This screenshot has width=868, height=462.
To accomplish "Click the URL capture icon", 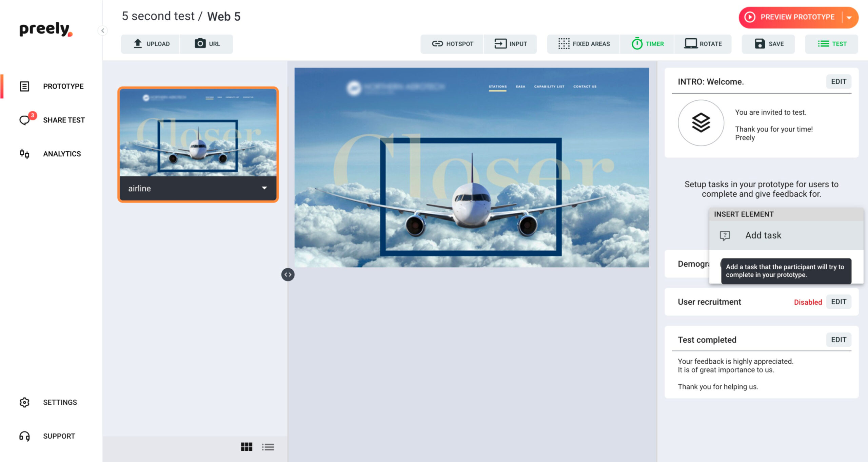I will (200, 43).
